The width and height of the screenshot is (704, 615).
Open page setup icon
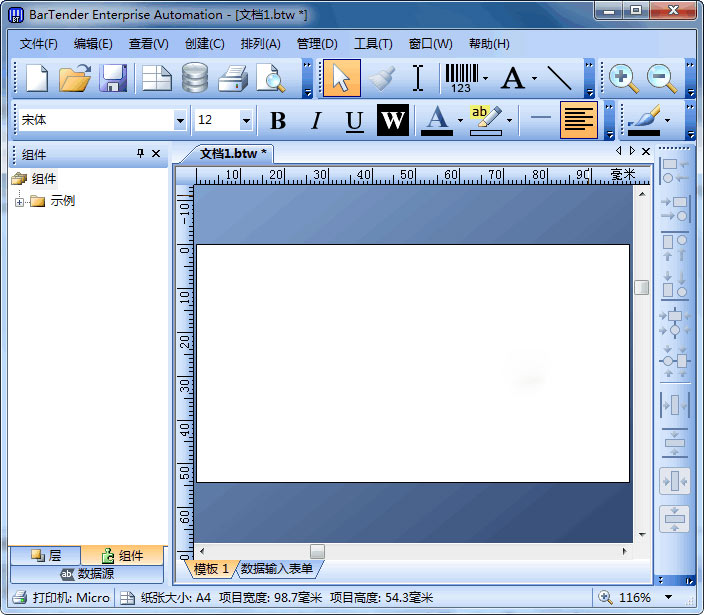coord(157,78)
